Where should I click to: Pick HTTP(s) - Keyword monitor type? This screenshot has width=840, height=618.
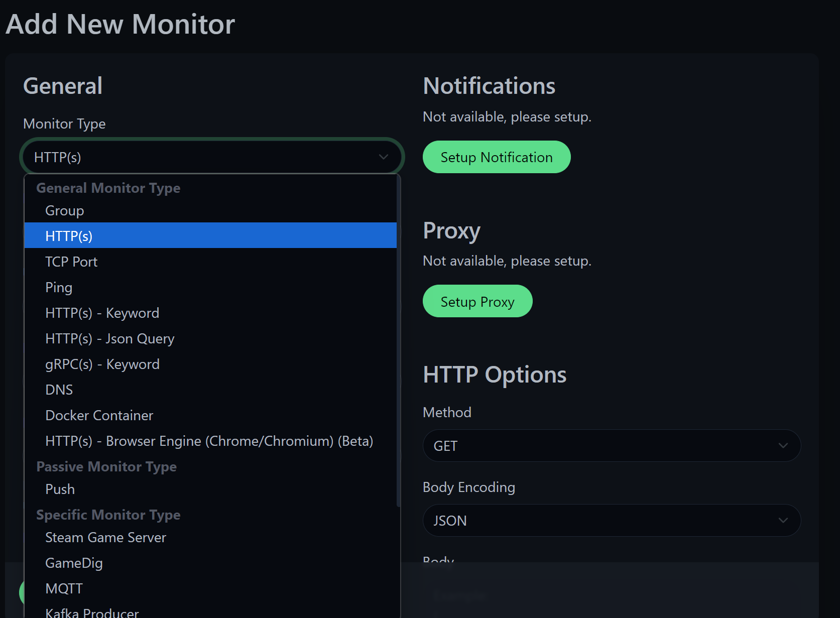(102, 312)
